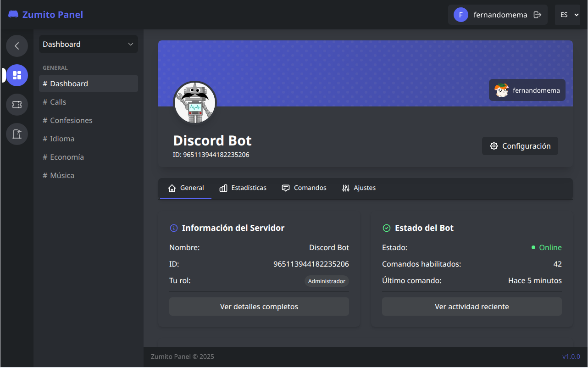588x368 pixels.
Task: Switch to the Ajustes tab
Action: click(x=359, y=188)
